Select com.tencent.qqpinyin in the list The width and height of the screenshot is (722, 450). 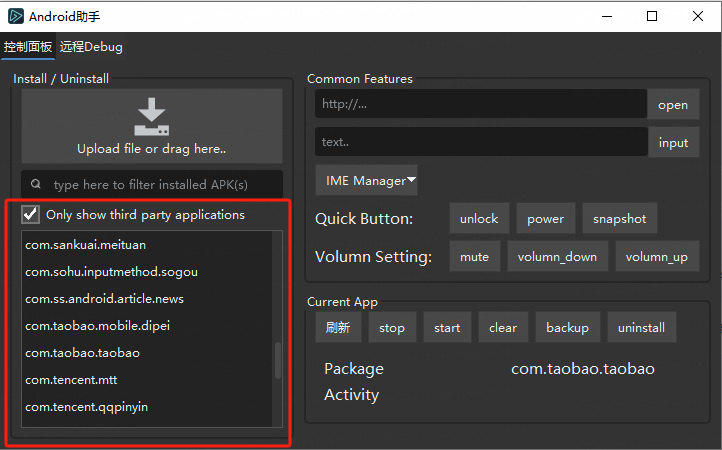coord(146,407)
